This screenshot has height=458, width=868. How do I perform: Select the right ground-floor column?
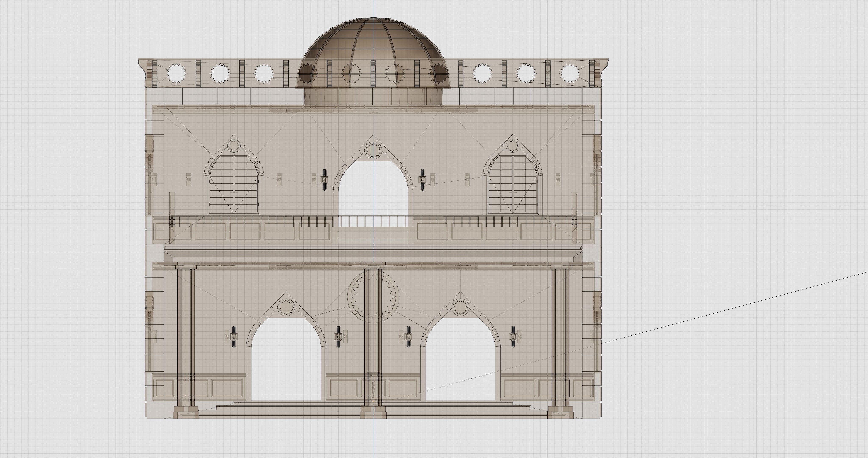pyautogui.click(x=560, y=337)
